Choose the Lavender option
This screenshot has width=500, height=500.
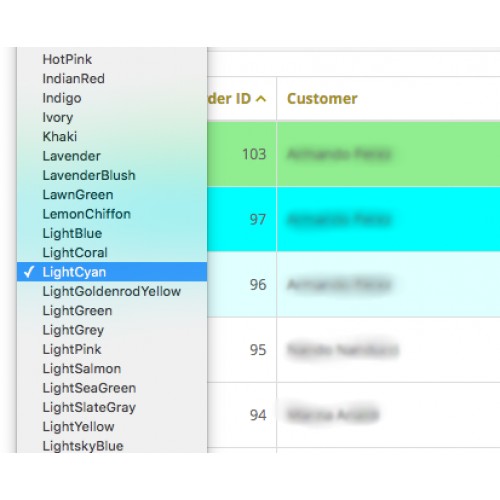(112, 156)
